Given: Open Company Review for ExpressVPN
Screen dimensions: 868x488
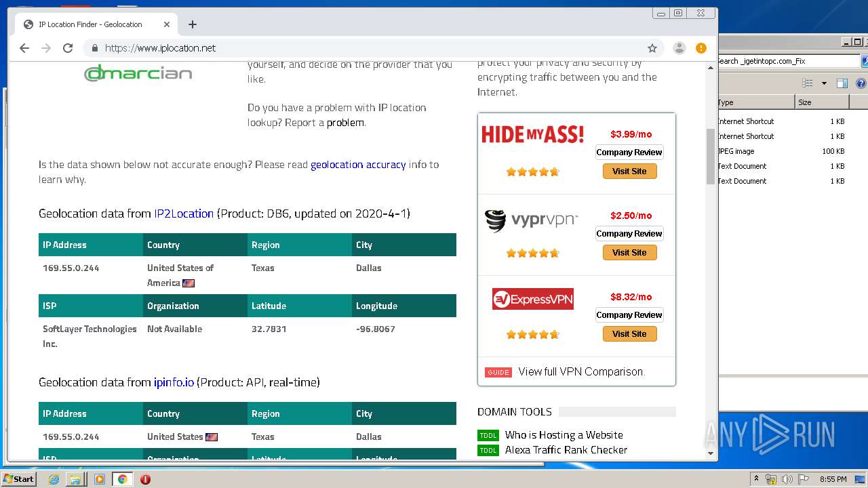Looking at the screenshot, I should (629, 314).
